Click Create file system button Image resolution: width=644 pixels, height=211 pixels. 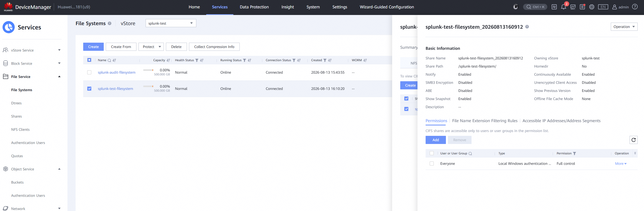click(x=93, y=47)
